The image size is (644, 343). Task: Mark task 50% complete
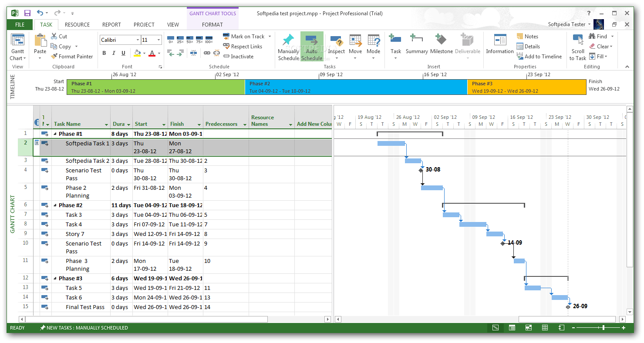(x=190, y=40)
